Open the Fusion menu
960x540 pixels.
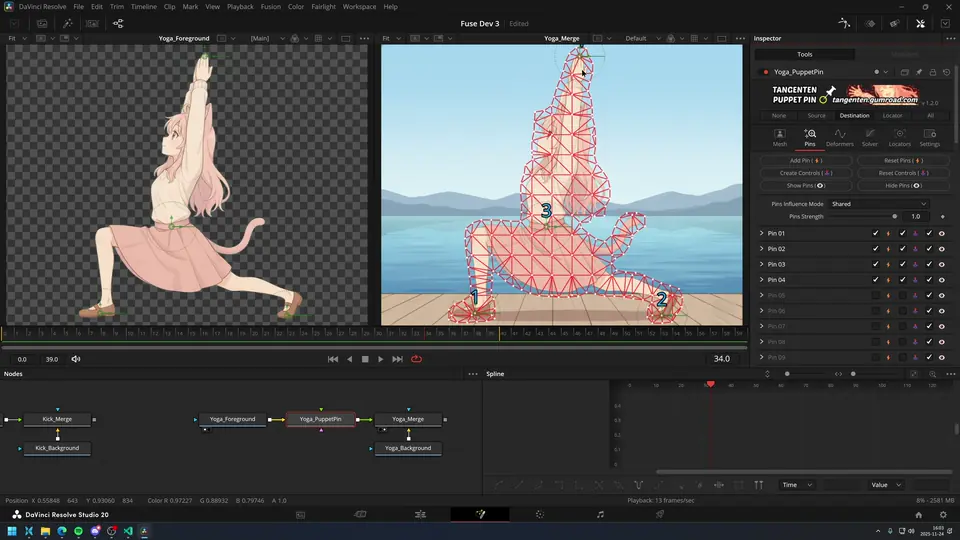click(x=271, y=7)
